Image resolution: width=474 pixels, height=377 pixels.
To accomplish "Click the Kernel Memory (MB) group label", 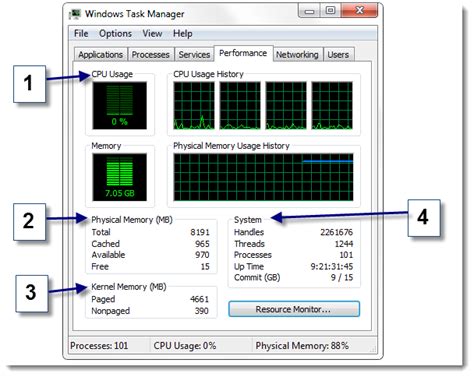I will pyautogui.click(x=129, y=287).
